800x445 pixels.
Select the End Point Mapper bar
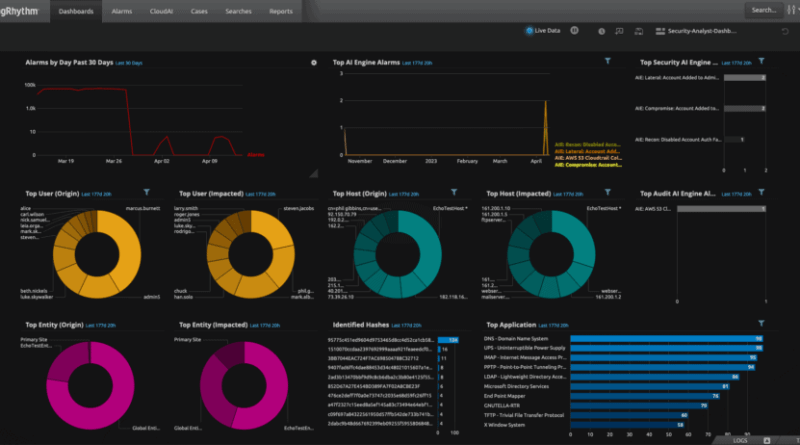(x=645, y=396)
